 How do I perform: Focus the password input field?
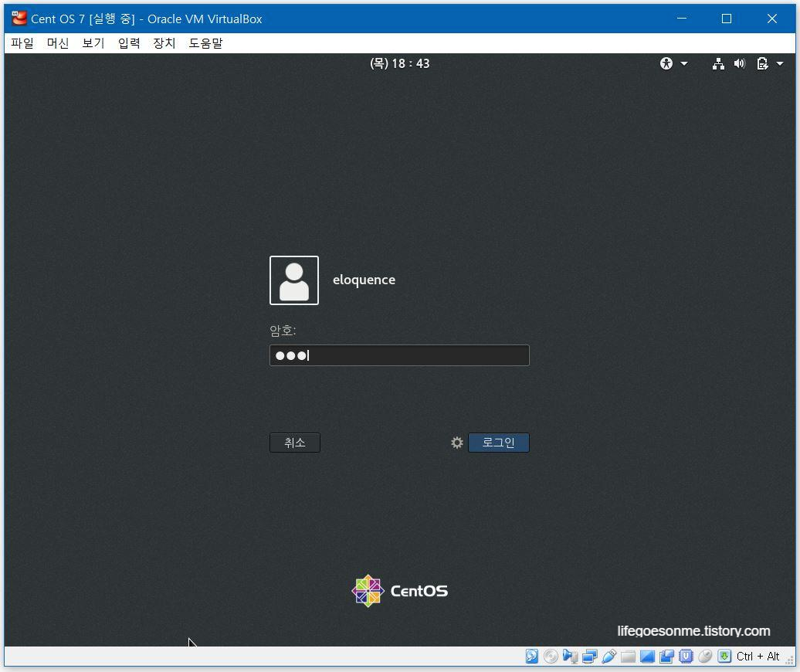coord(399,355)
